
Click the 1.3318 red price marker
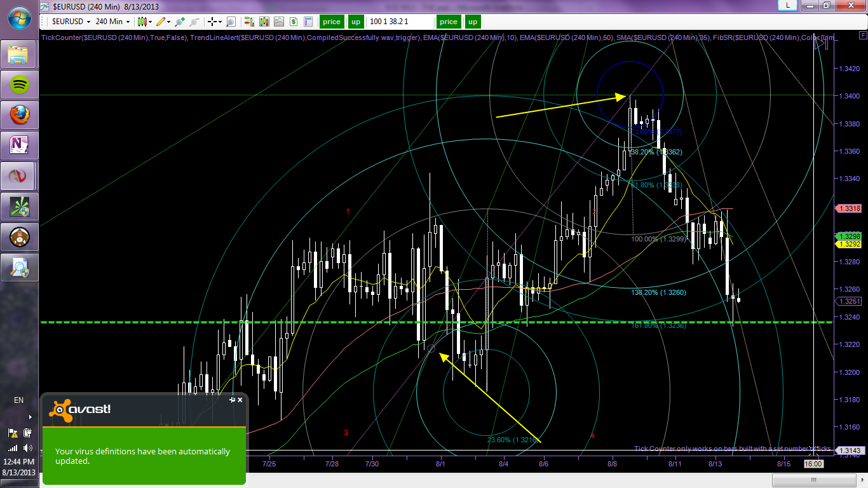click(850, 208)
